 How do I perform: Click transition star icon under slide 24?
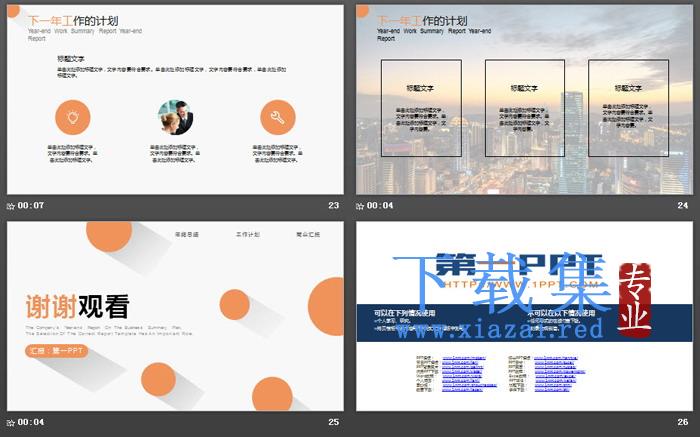[360, 206]
